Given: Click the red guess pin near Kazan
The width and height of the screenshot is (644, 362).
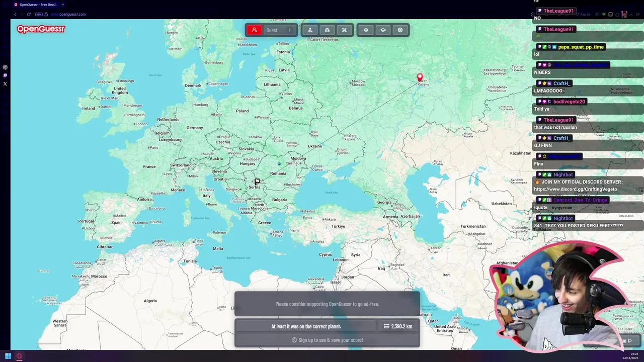Looking at the screenshot, I should pos(420,77).
